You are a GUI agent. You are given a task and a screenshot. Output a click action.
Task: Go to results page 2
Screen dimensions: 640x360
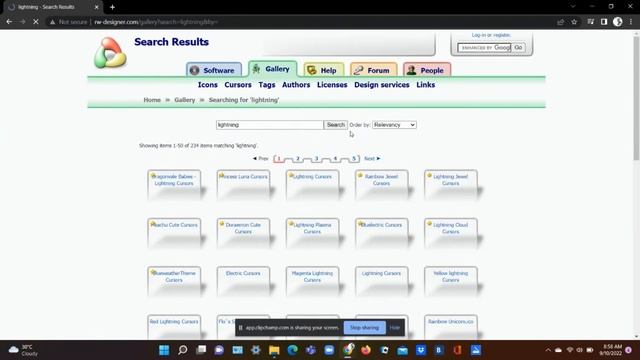click(x=298, y=158)
